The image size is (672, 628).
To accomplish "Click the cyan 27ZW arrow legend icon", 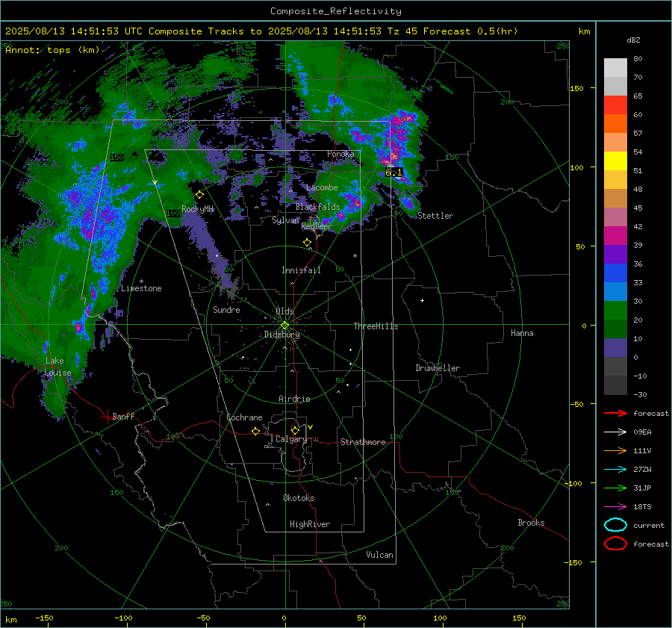I will pos(615,470).
